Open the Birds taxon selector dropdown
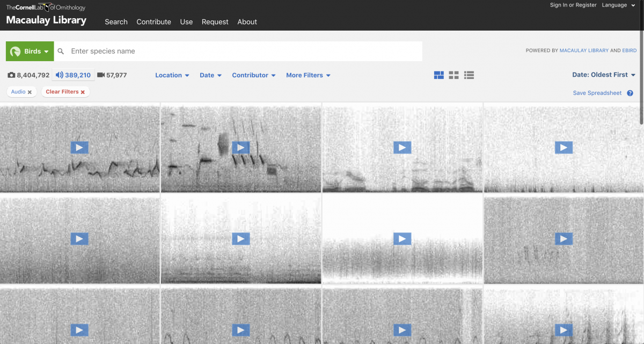This screenshot has height=344, width=644. 30,52
